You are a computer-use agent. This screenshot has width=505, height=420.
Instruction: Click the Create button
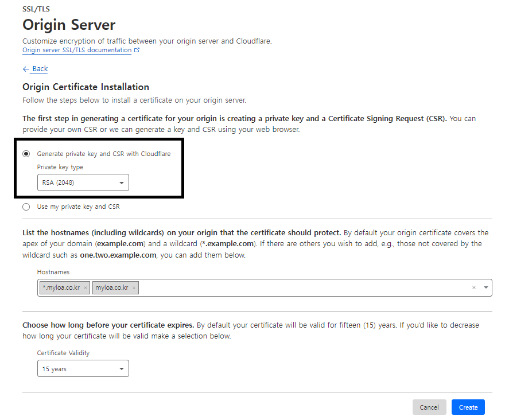coord(468,407)
